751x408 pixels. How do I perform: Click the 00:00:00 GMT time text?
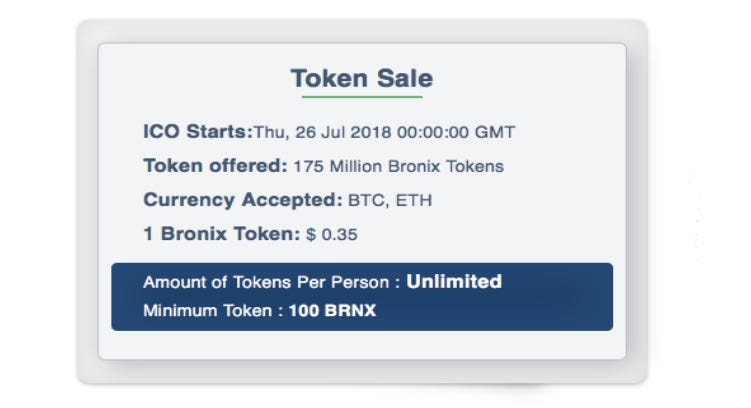pos(456,132)
